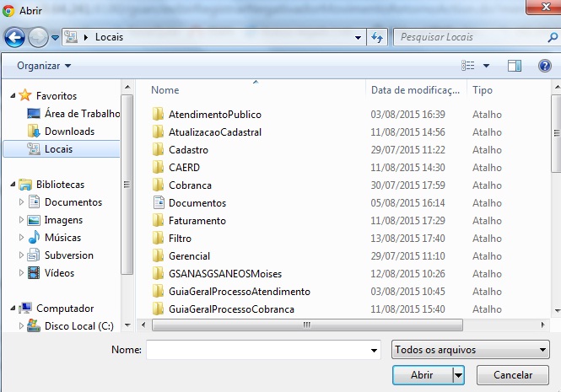Viewport: 561px width, 392px height.
Task: Click the Documentos shortcut file icon
Action: tap(159, 202)
